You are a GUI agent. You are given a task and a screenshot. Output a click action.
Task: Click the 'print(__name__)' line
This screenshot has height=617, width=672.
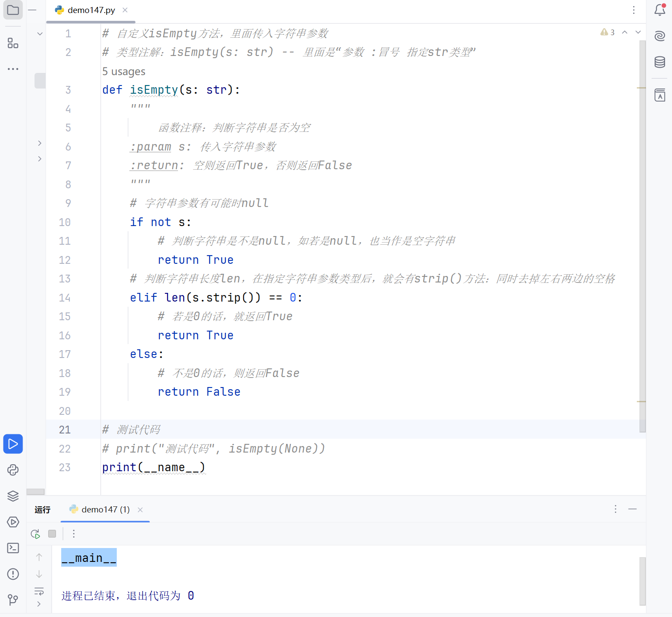[x=154, y=467]
